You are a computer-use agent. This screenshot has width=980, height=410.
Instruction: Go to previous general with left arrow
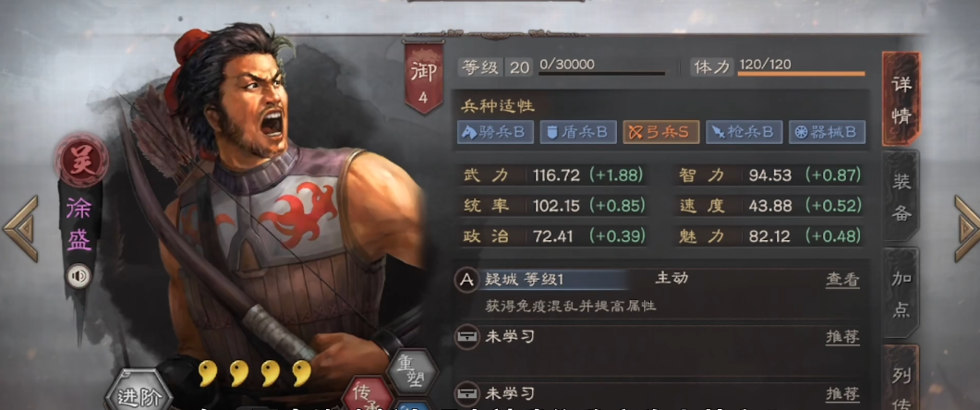coord(20,228)
